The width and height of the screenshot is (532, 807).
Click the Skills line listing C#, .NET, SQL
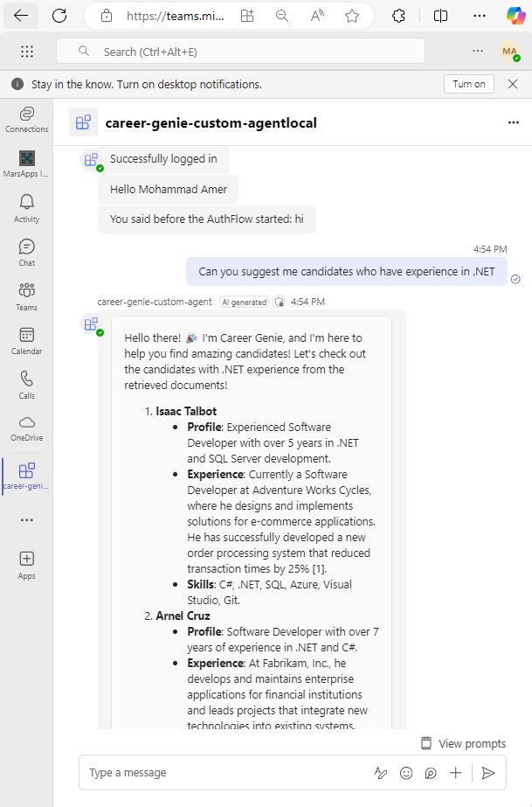[x=269, y=593]
